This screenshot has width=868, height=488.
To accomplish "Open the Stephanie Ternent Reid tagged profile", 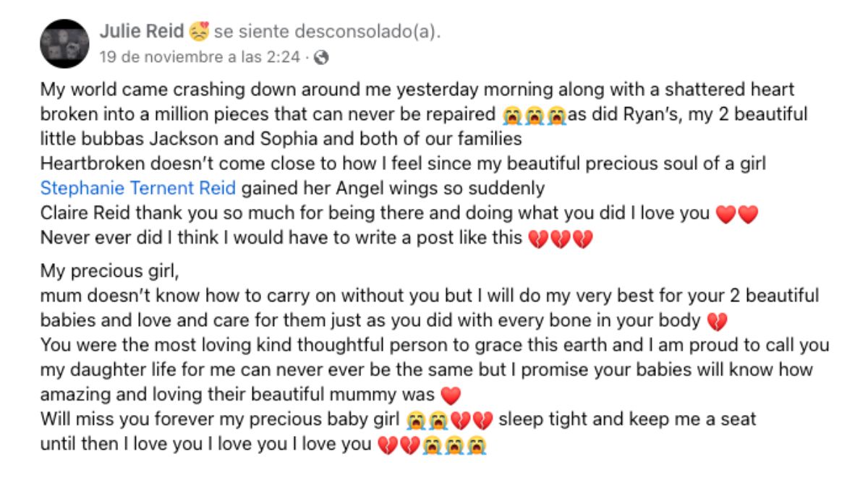I will point(137,189).
